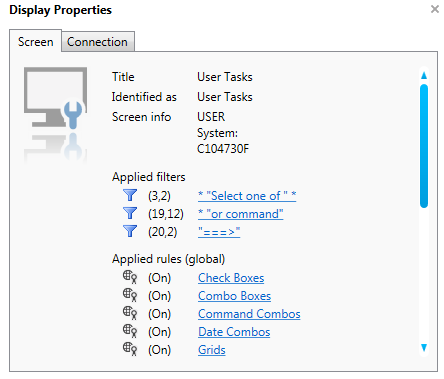Close the Display Properties dialog
The width and height of the screenshot is (444, 379).
pyautogui.click(x=435, y=9)
